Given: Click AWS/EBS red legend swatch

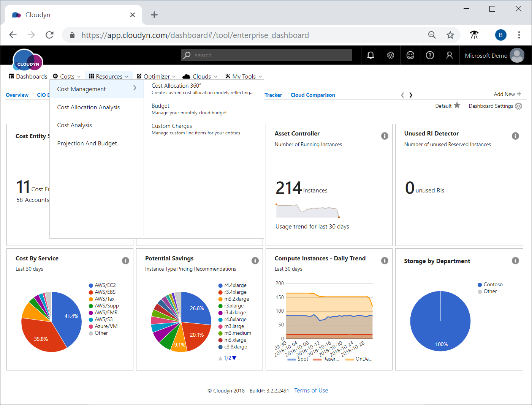Looking at the screenshot, I should click(91, 292).
